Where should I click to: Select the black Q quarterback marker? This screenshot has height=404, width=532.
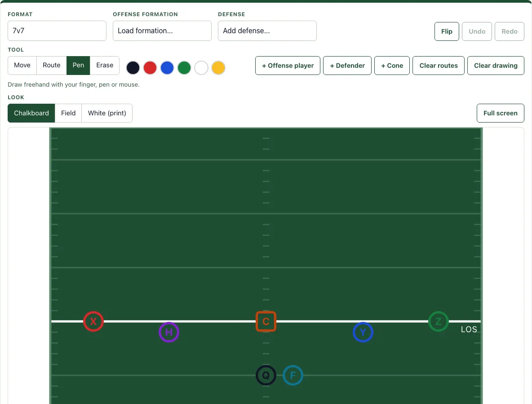[x=266, y=375]
